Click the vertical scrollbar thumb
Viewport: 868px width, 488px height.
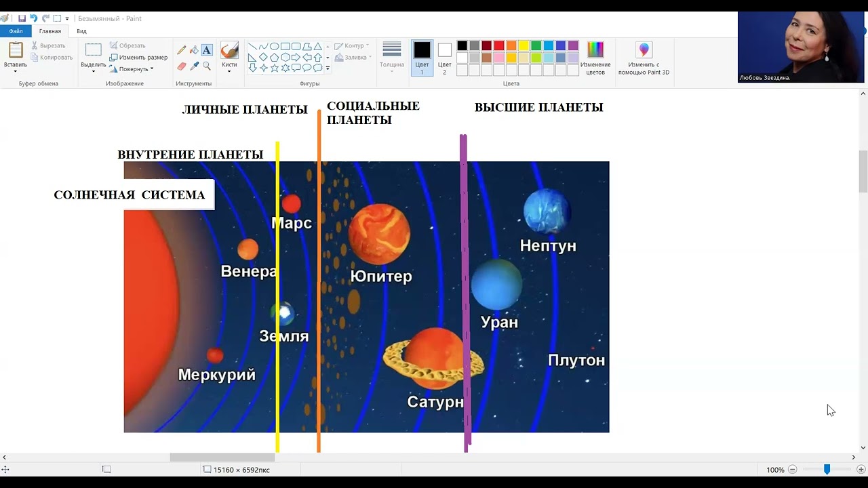click(x=863, y=171)
